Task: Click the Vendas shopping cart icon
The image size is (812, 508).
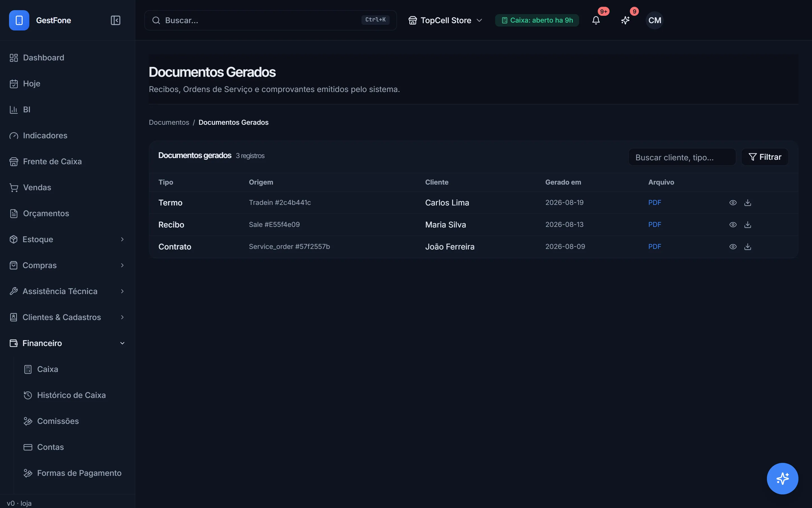Action: (14, 187)
